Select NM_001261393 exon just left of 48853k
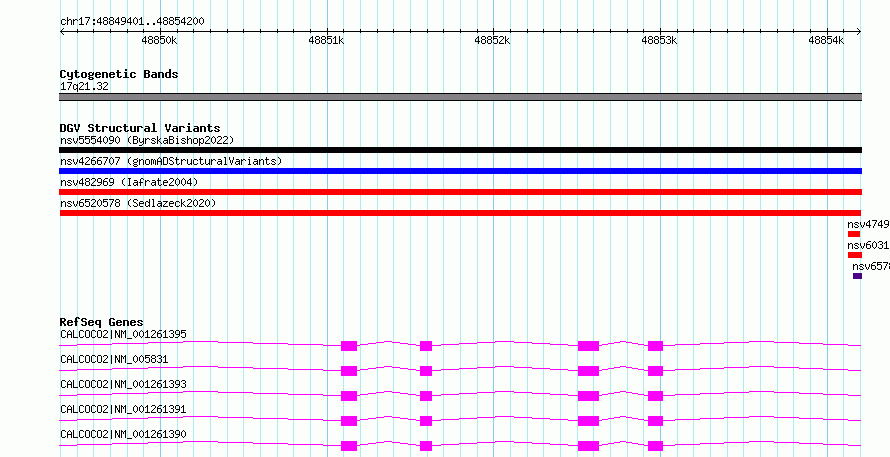 click(656, 396)
